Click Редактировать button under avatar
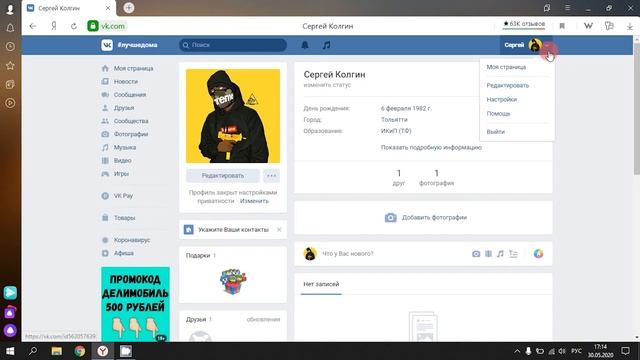Image resolution: width=640 pixels, height=360 pixels. click(x=222, y=176)
